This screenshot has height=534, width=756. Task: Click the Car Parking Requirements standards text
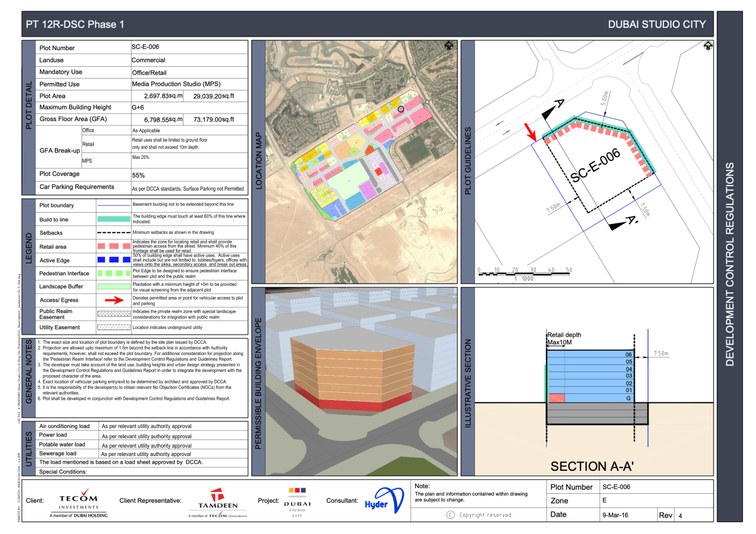(188, 189)
